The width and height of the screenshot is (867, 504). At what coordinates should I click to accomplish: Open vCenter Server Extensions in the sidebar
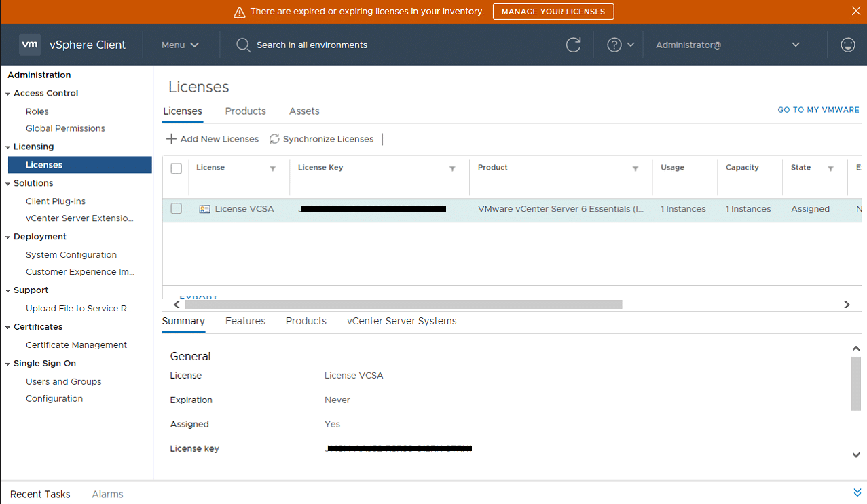79,218
